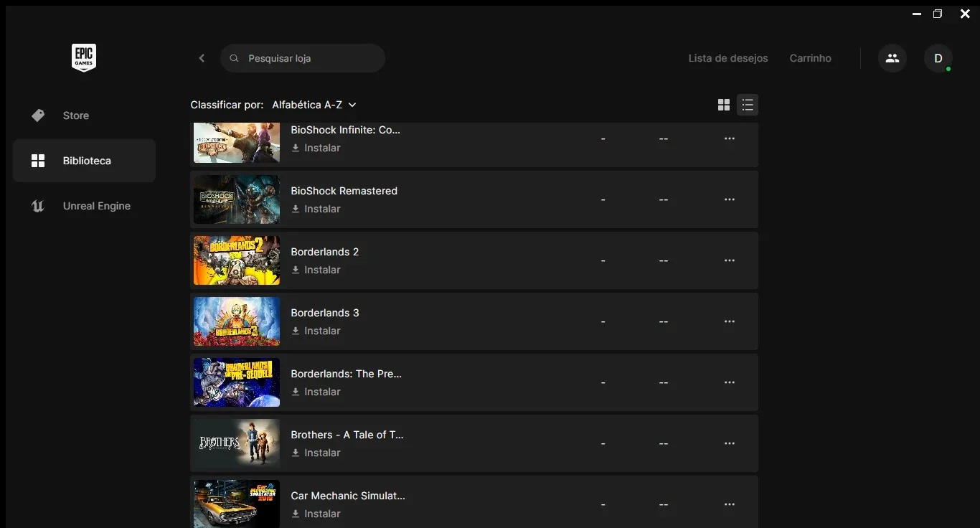Select Borderlands 3 title

point(324,313)
